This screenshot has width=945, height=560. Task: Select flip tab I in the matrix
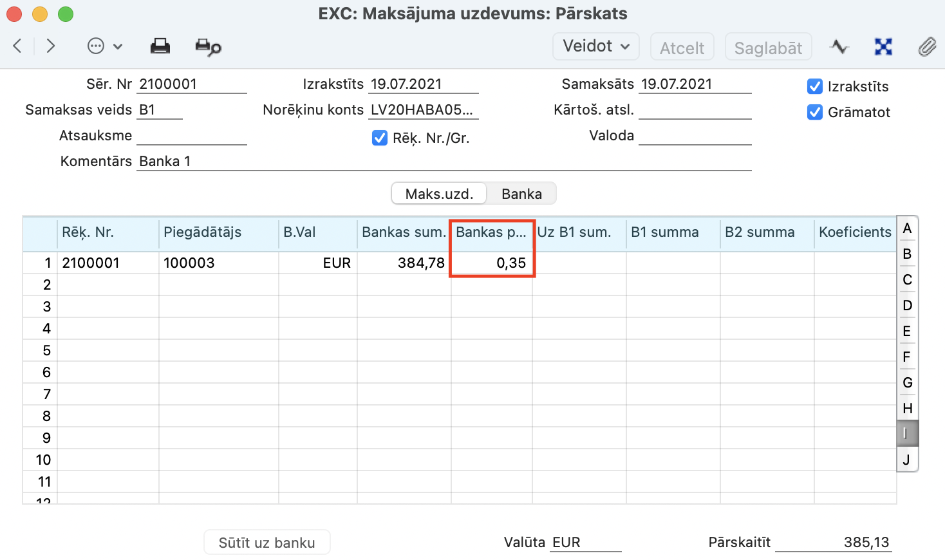(906, 434)
